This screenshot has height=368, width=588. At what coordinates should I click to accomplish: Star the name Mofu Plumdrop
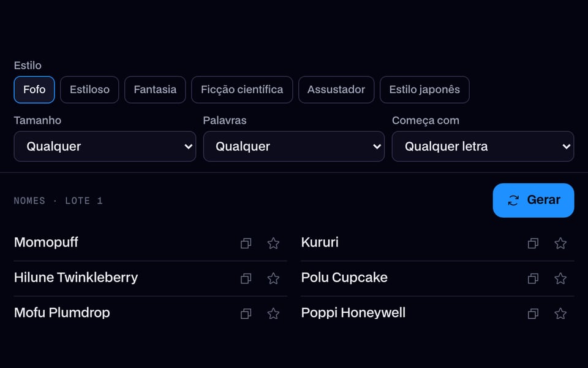tap(273, 313)
